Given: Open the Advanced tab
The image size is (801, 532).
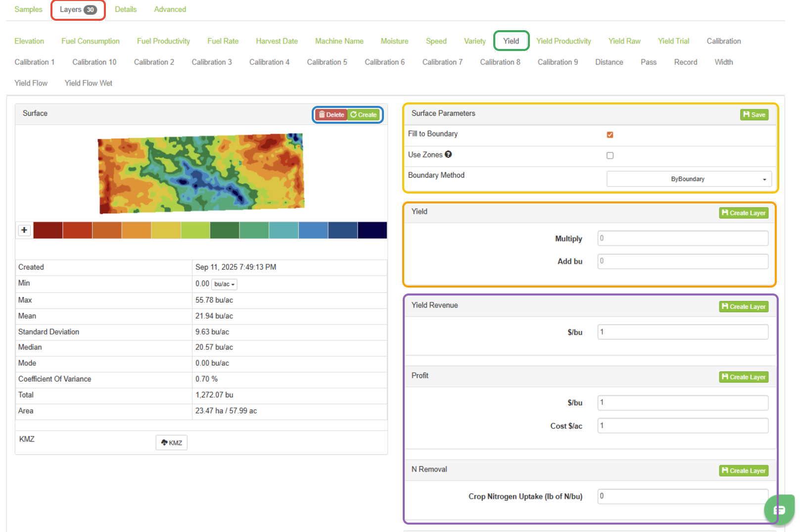Looking at the screenshot, I should (x=170, y=9).
